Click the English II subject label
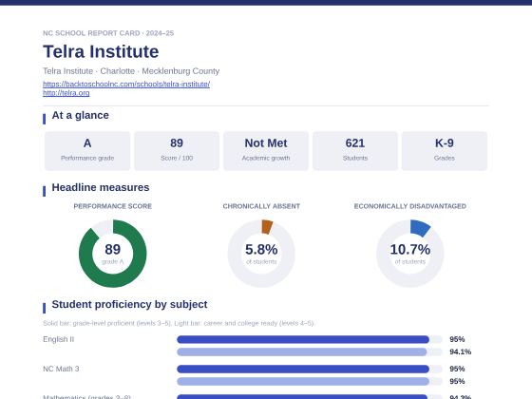 pos(58,339)
